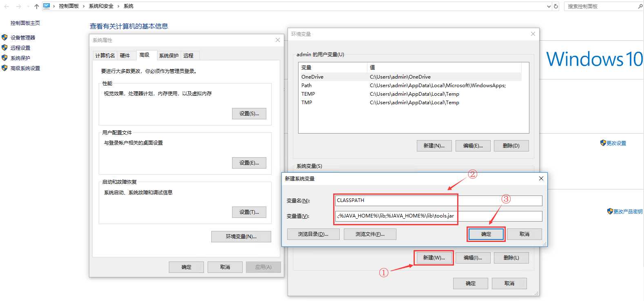Select OneDrive user variable row
The image size is (644, 301).
tap(410, 77)
